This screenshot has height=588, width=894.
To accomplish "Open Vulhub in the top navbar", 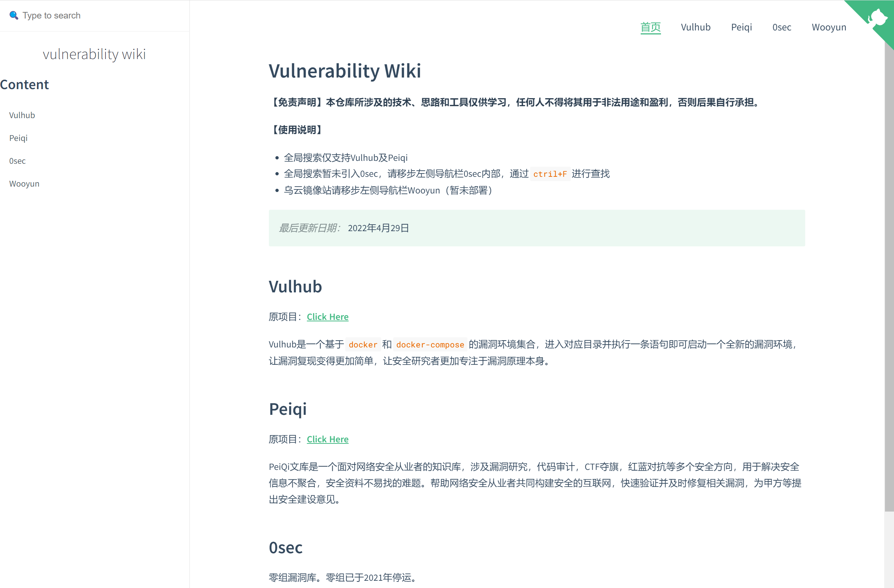I will (x=695, y=27).
